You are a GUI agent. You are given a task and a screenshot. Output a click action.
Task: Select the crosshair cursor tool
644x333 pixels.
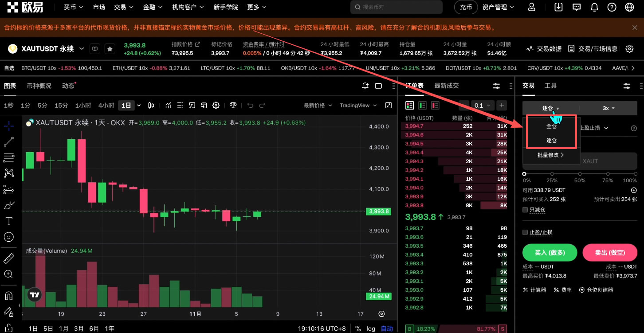(9, 125)
